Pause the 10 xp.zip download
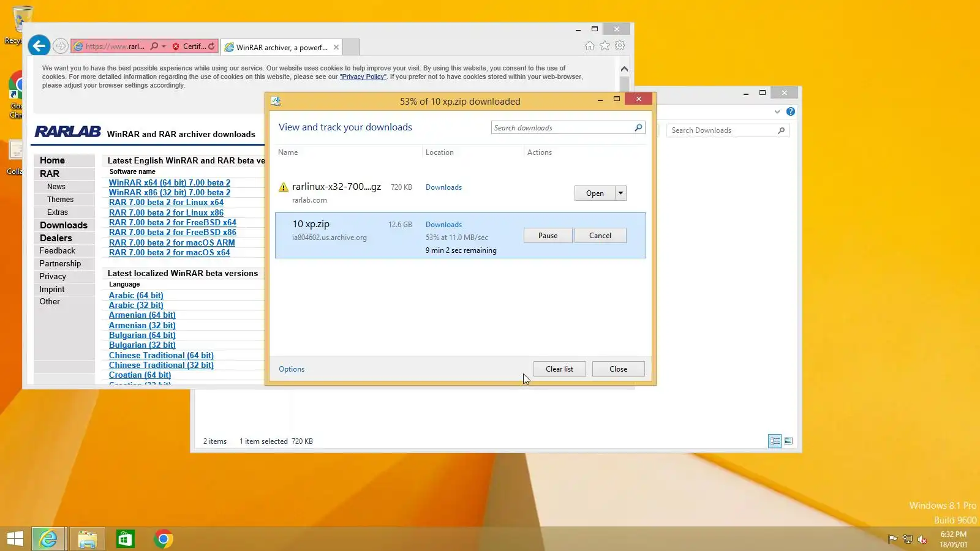Viewport: 980px width, 551px height. pyautogui.click(x=548, y=236)
